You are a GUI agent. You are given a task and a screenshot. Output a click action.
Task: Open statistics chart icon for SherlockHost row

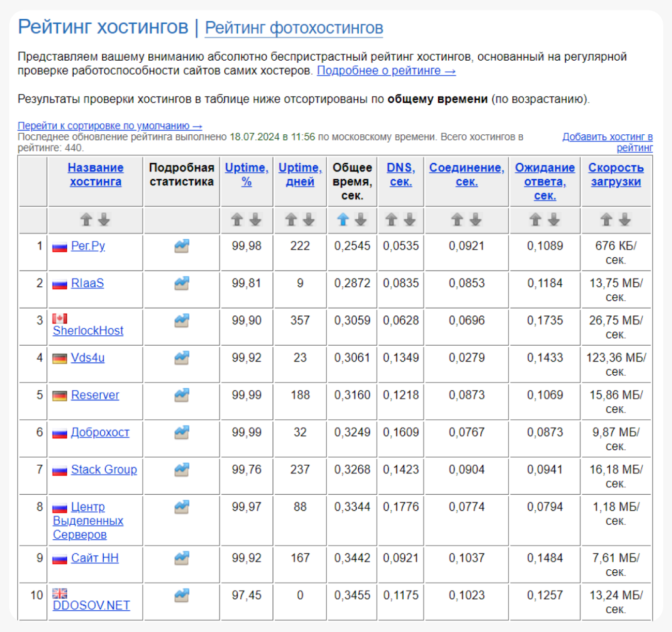[182, 321]
